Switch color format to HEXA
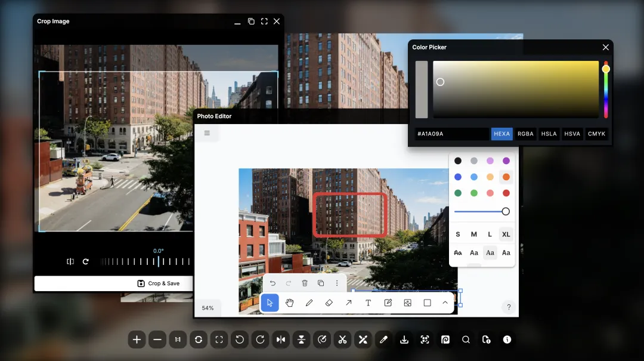The image size is (644, 361). coord(502,134)
